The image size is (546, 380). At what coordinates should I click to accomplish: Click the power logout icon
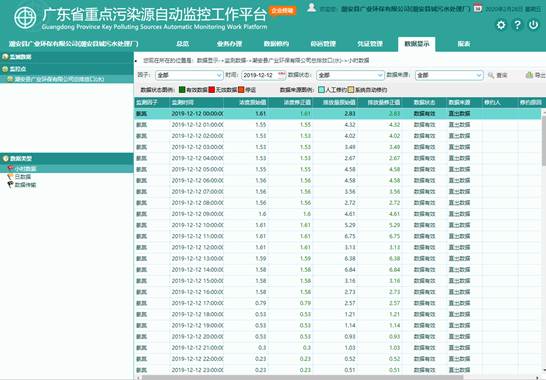(x=533, y=25)
